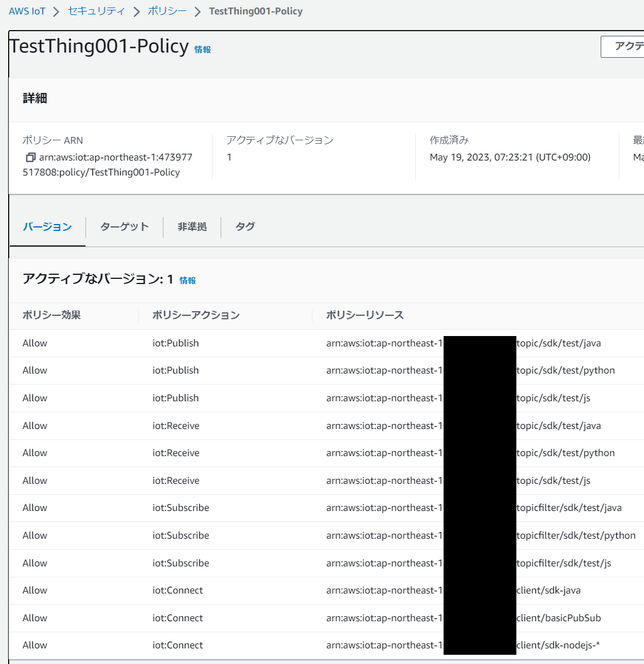Open the 情報 link beside TestThing001-Policy title
Viewport: 644px width, 664px height.
click(x=203, y=50)
